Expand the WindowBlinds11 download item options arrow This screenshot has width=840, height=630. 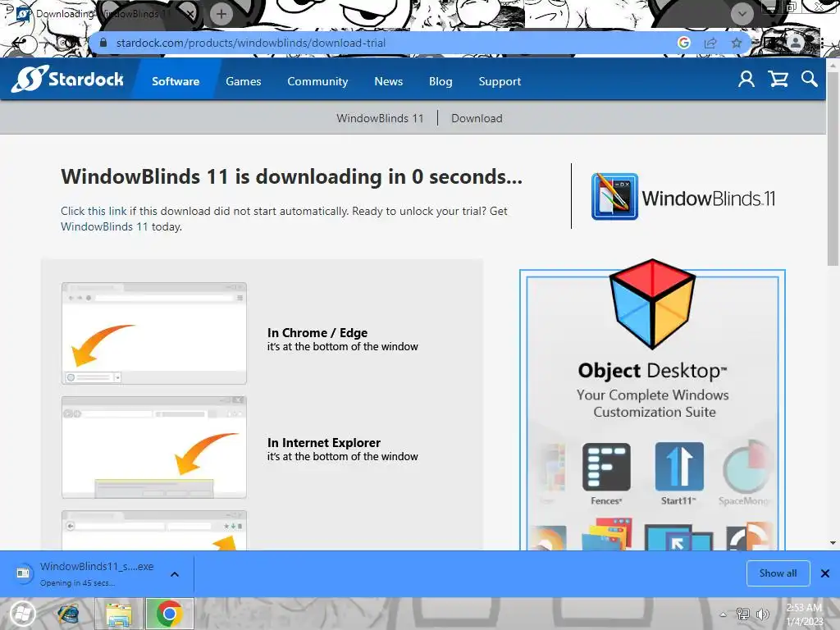coord(175,574)
